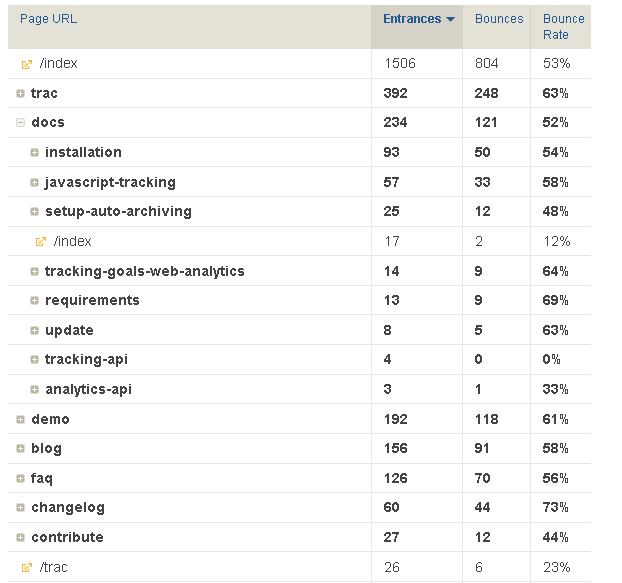622x583 pixels.
Task: Sort table by Bounces column header
Action: (x=499, y=19)
